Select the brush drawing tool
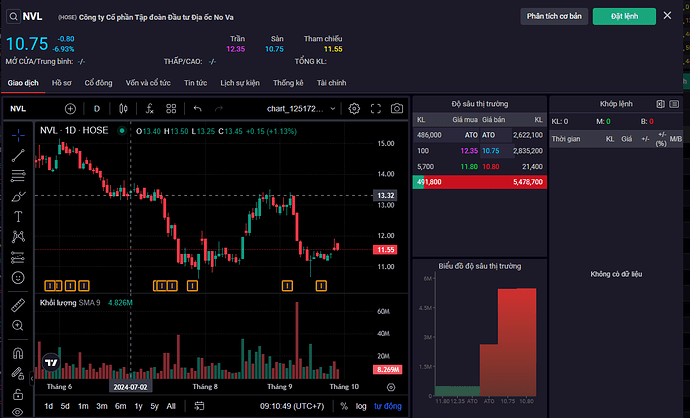 tap(18, 196)
